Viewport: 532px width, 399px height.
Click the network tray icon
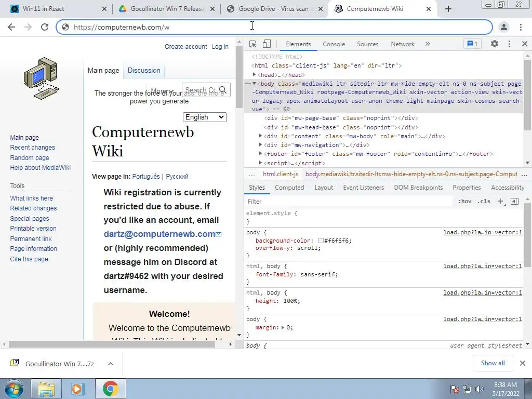click(x=467, y=389)
